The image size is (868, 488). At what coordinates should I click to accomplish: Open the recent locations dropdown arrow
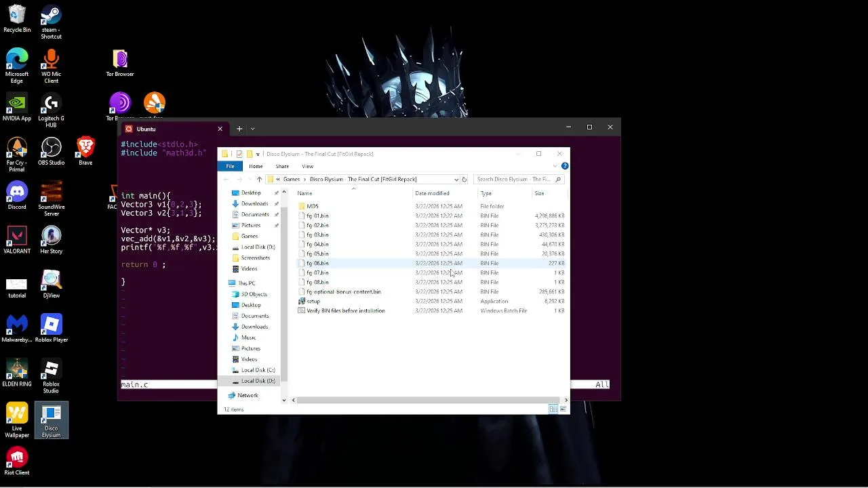[249, 180]
